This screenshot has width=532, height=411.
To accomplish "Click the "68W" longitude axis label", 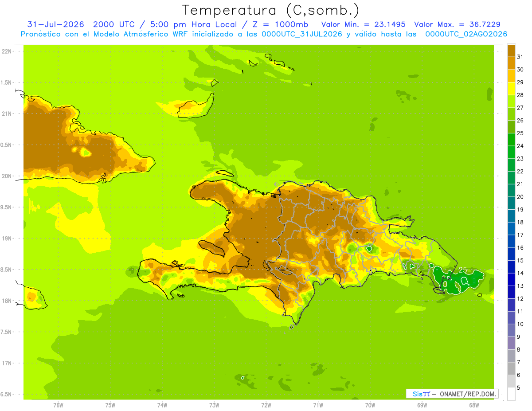I will coord(474,405).
